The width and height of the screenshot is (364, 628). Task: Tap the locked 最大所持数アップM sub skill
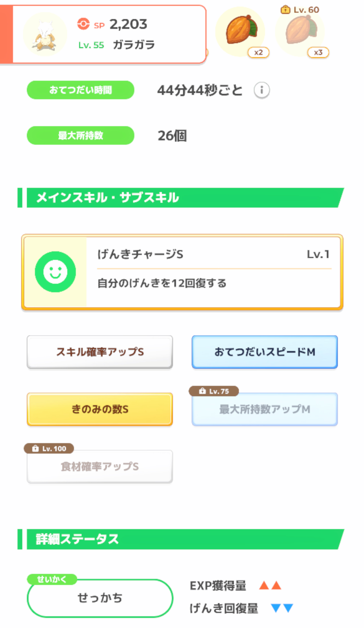point(264,410)
